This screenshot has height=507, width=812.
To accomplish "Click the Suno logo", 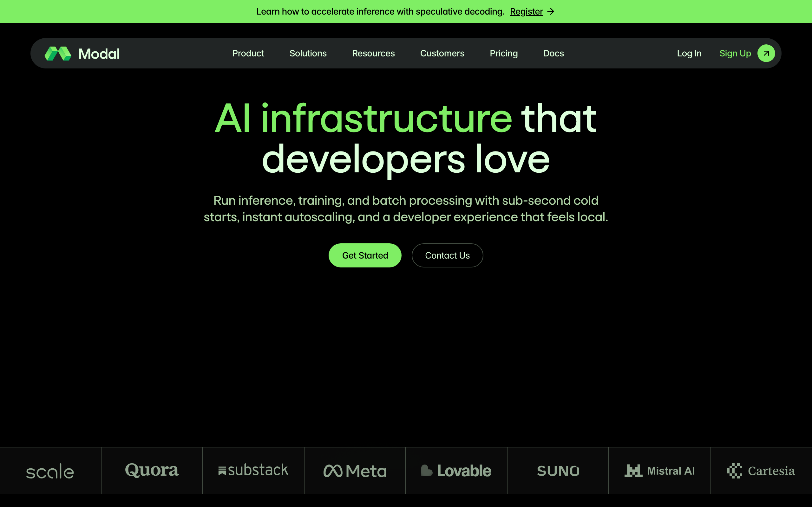I will click(558, 471).
